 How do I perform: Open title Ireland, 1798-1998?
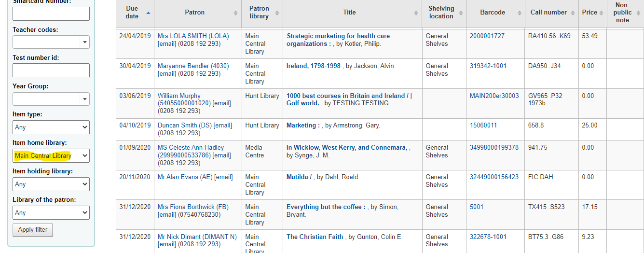pyautogui.click(x=314, y=66)
